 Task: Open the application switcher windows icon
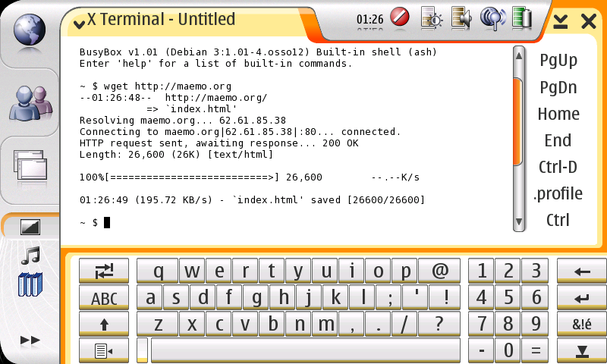[30, 166]
